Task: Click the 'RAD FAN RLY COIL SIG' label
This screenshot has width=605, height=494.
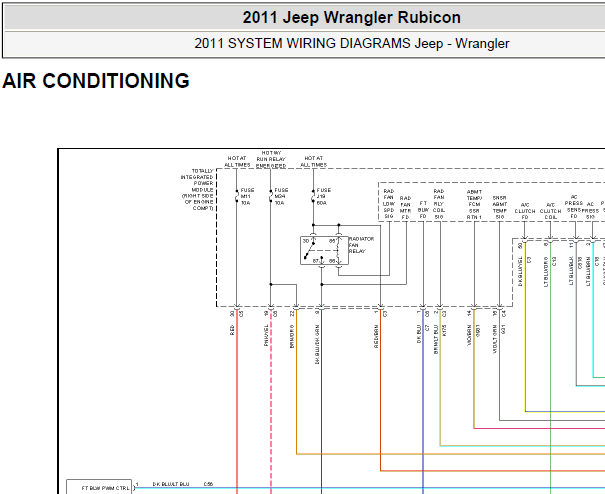Action: click(x=439, y=204)
